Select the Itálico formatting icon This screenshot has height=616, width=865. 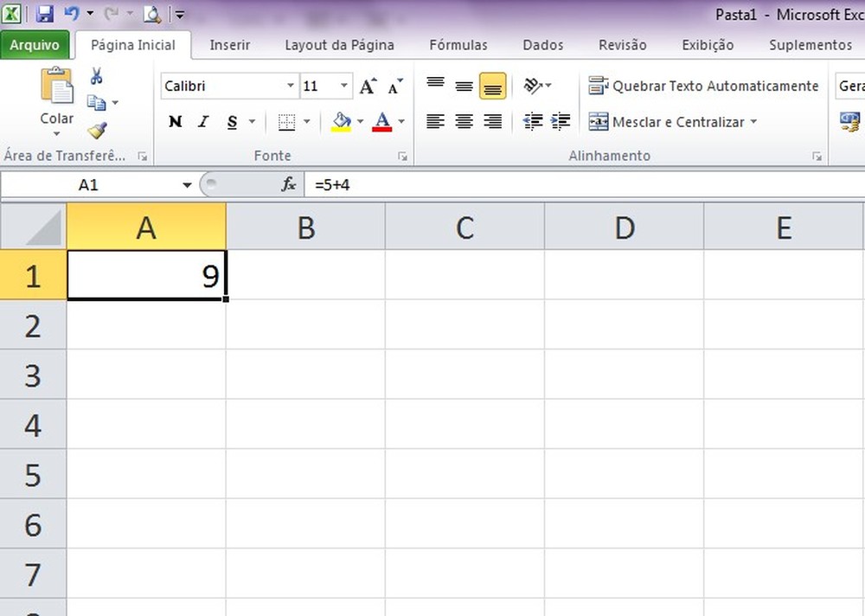pos(202,121)
